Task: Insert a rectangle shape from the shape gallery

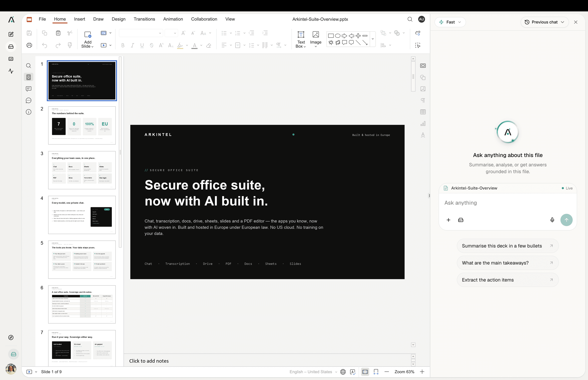Action: (x=331, y=36)
